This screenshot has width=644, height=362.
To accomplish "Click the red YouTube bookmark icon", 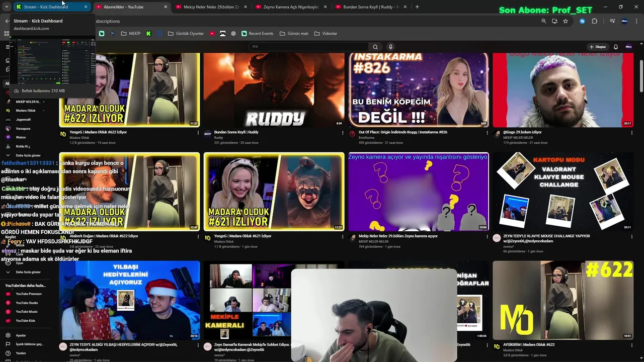I will 212,34.
